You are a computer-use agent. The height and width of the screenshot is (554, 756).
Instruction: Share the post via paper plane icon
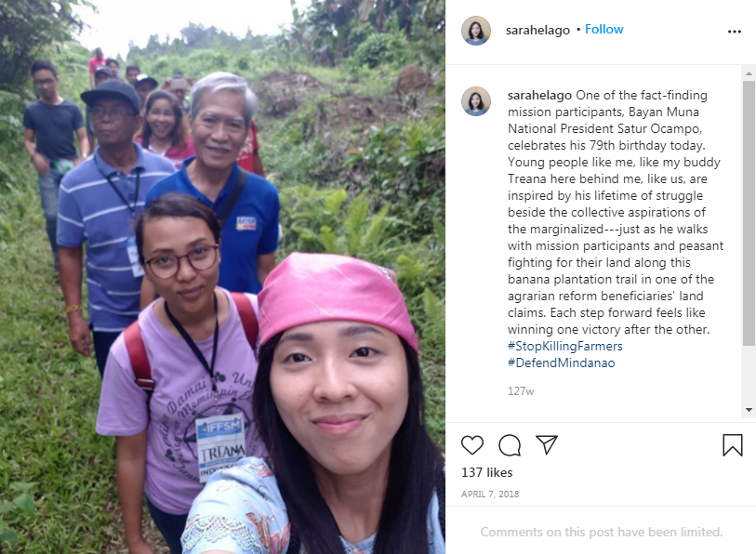tap(547, 444)
